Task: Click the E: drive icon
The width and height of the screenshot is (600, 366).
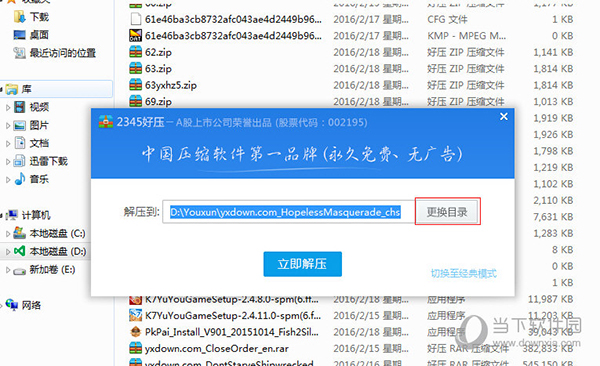Action: coord(20,271)
